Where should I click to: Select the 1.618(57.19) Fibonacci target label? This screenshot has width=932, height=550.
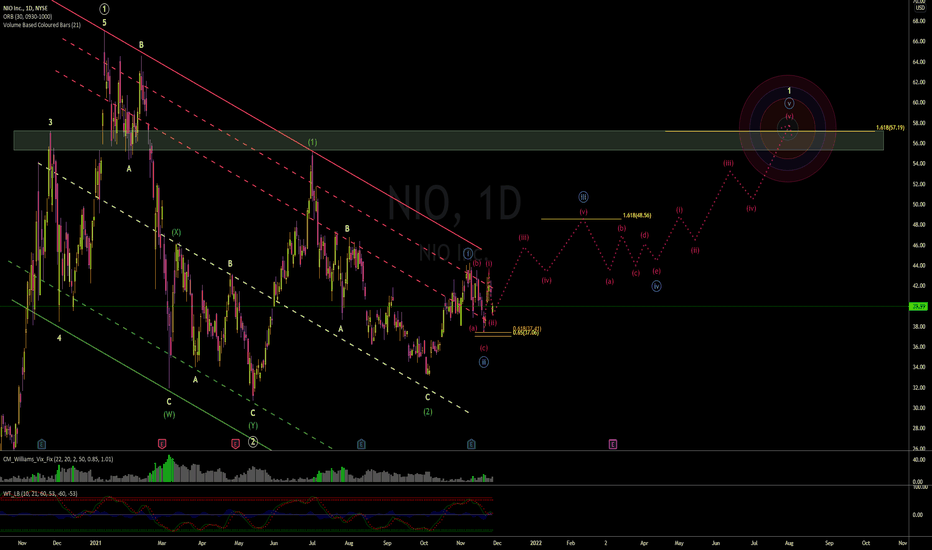click(890, 128)
